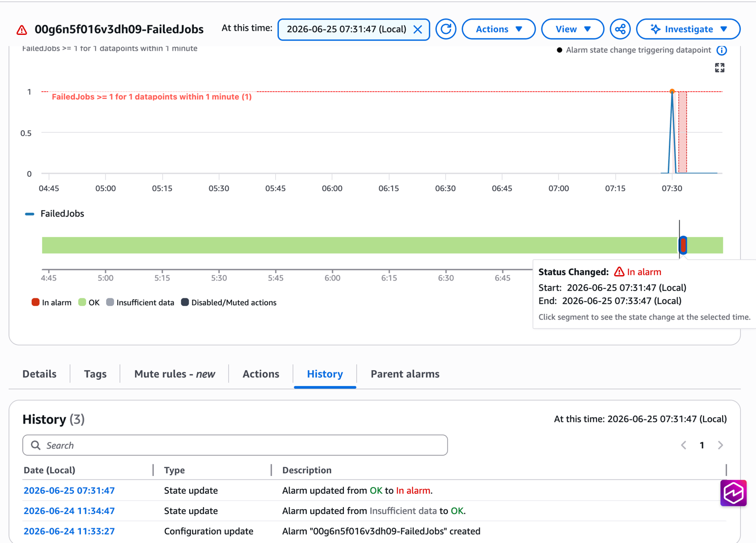Viewport: 756px width, 543px height.
Task: Click 'Alarm updated from Insufficient data to OK' description
Action: coord(374,511)
